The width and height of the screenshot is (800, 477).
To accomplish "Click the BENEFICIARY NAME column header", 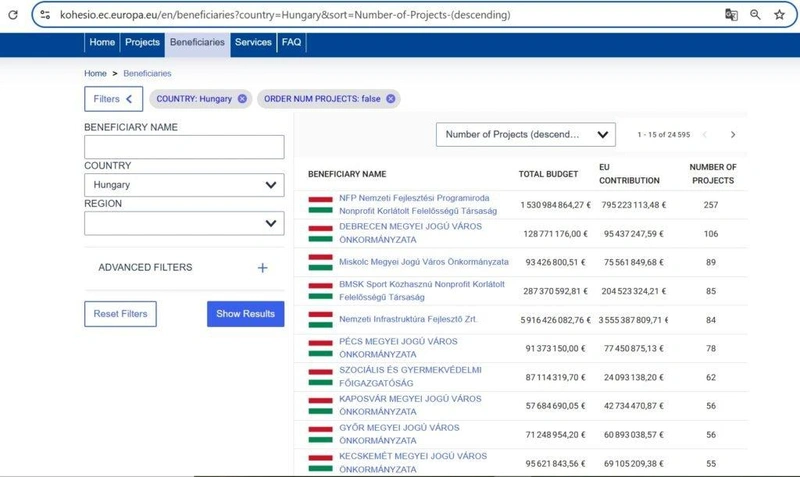I will pyautogui.click(x=347, y=174).
